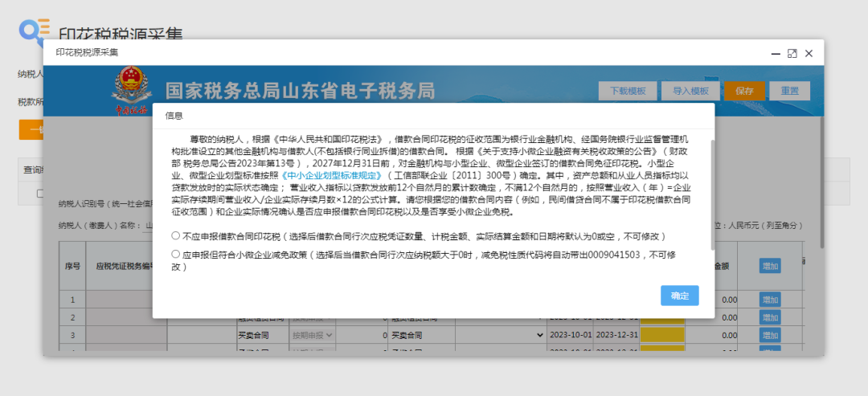Click the info dialog's vertical scrollbar
Screen dimensions: 868x396
point(712,194)
